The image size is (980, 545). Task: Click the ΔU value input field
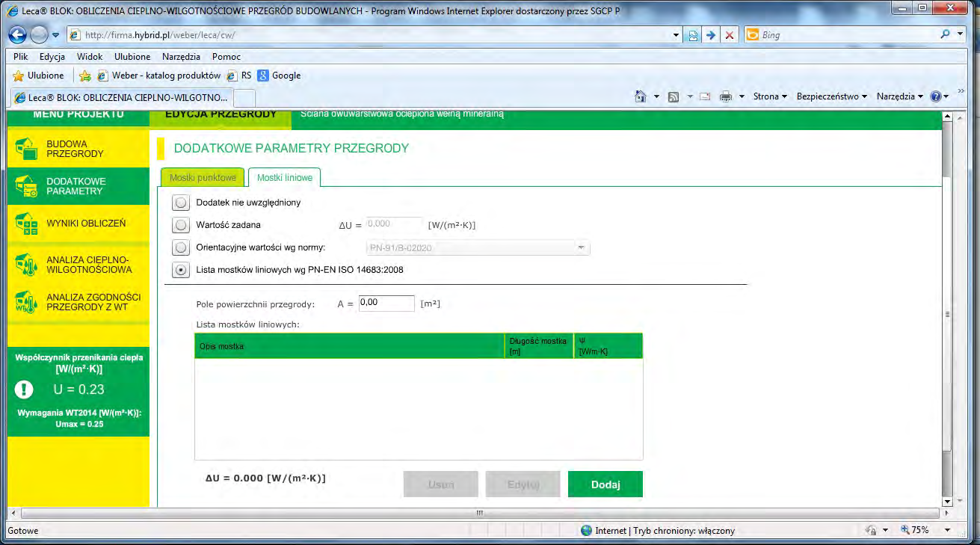tap(394, 224)
